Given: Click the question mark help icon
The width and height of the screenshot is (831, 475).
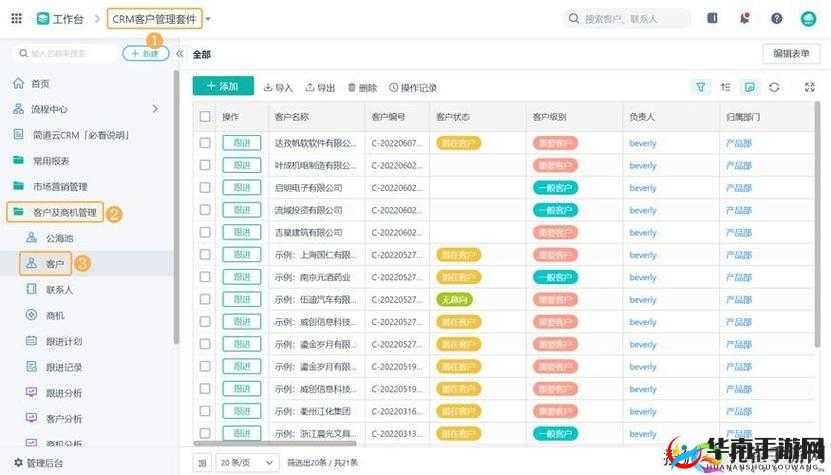Looking at the screenshot, I should tap(776, 19).
